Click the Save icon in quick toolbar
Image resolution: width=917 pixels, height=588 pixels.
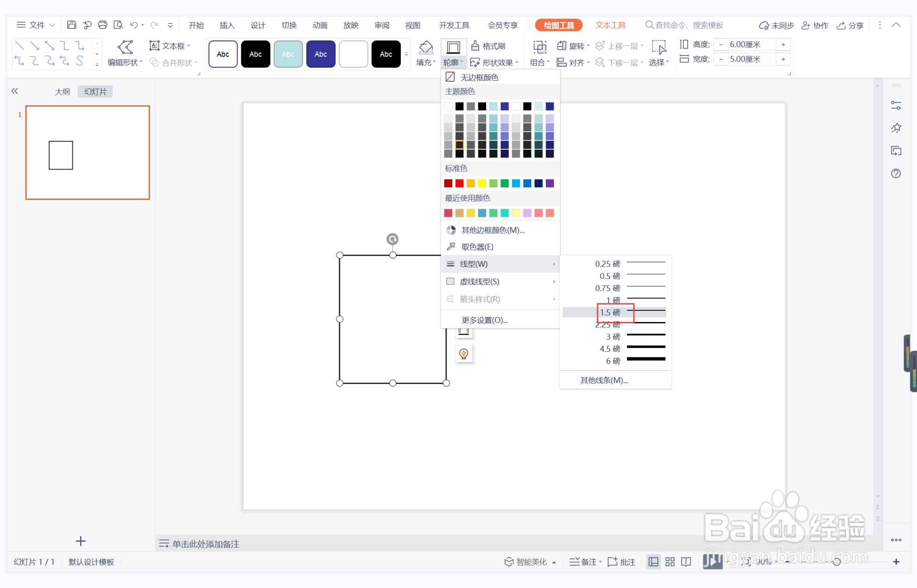pyautogui.click(x=71, y=25)
